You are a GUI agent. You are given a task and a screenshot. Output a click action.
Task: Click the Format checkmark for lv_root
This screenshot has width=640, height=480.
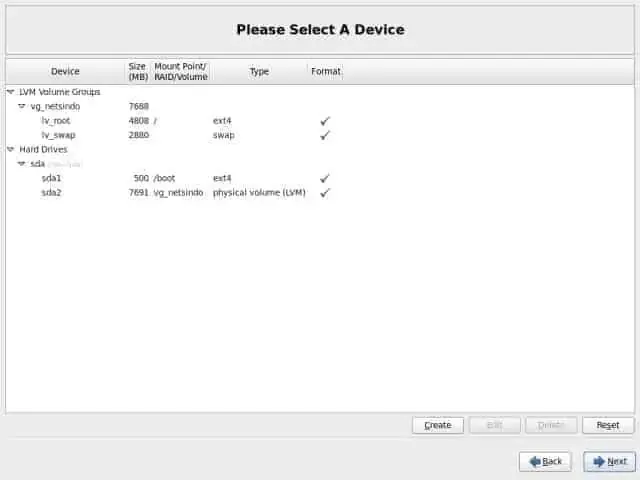point(324,121)
